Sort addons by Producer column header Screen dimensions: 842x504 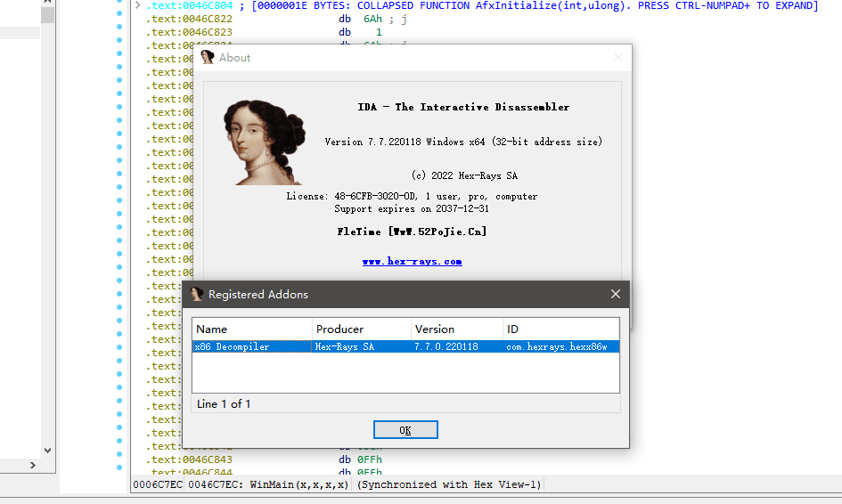[x=362, y=329]
